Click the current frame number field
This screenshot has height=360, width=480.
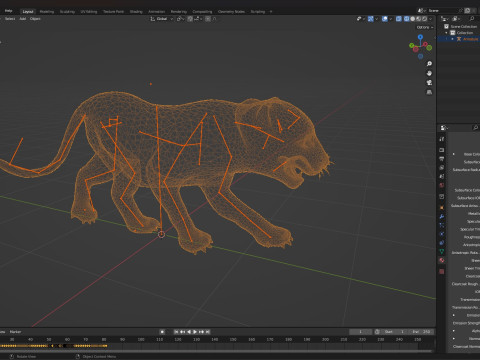pos(360,332)
